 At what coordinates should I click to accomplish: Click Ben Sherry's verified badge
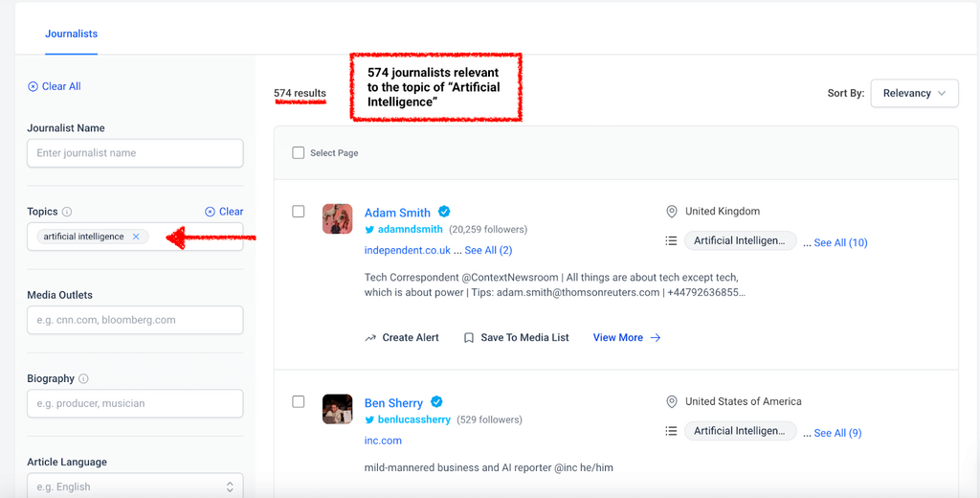tap(436, 402)
